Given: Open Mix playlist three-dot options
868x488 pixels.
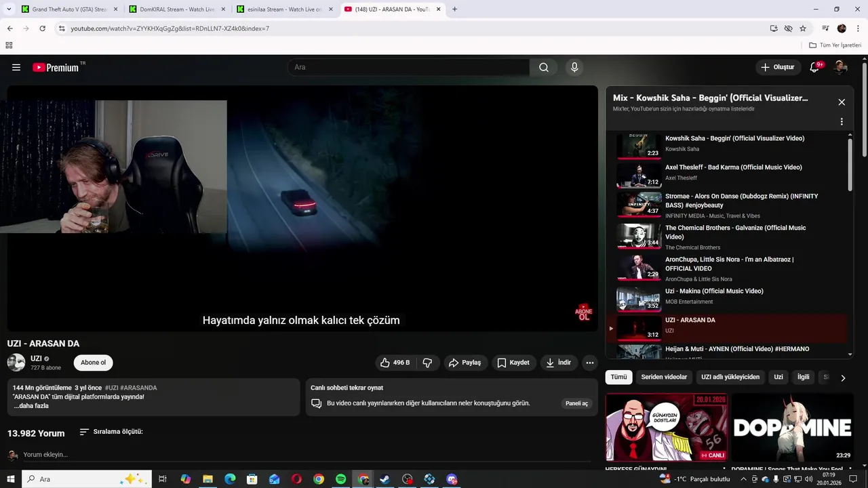Looking at the screenshot, I should tap(842, 122).
